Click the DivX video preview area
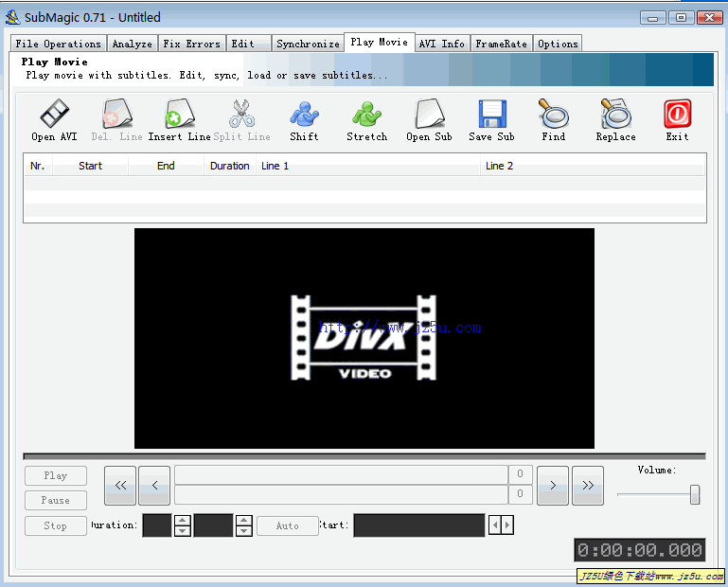728x587 pixels. 364,338
